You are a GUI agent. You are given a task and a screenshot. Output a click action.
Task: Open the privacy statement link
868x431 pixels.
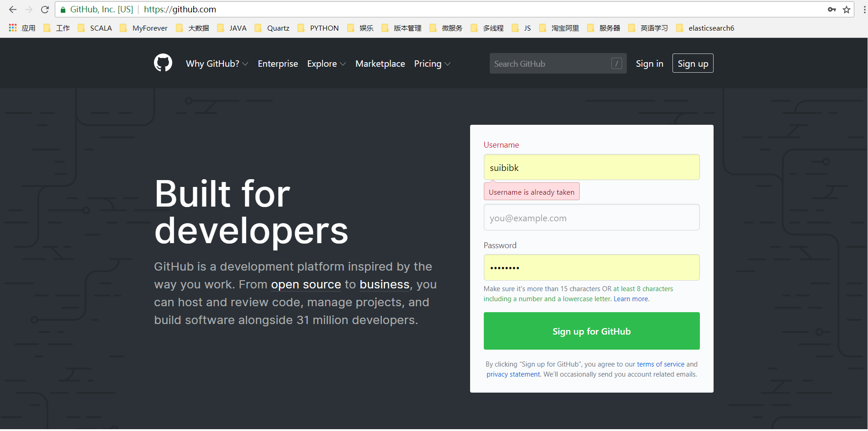(x=513, y=374)
